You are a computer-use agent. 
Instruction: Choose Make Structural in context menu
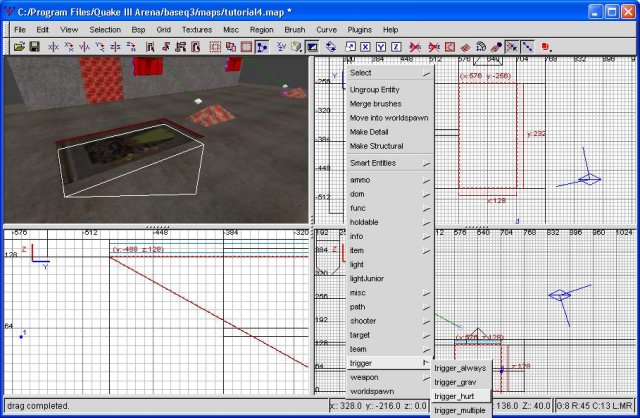[x=390, y=146]
